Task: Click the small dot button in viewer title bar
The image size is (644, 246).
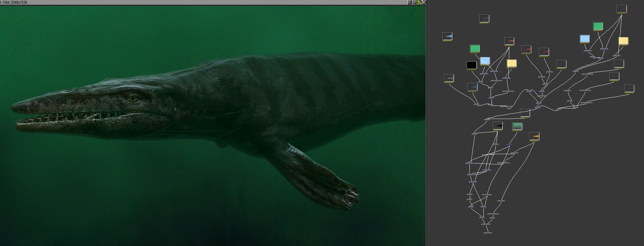Action: point(410,2)
